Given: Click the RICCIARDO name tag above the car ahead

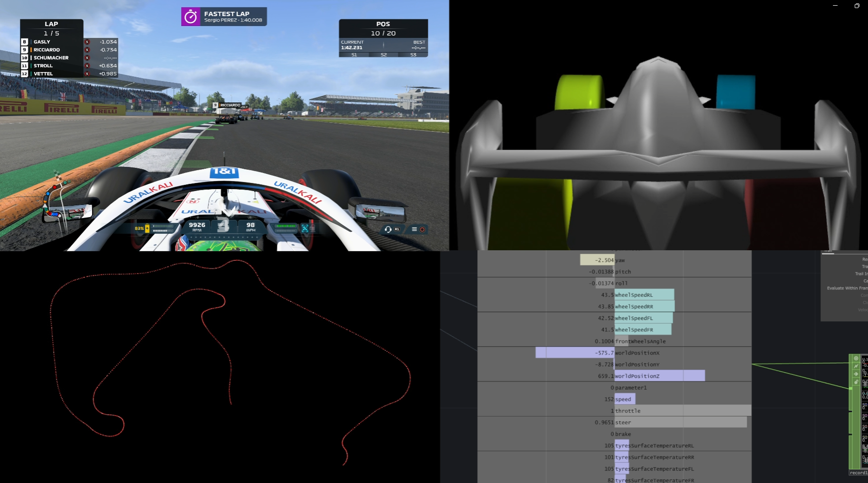Looking at the screenshot, I should pyautogui.click(x=227, y=105).
